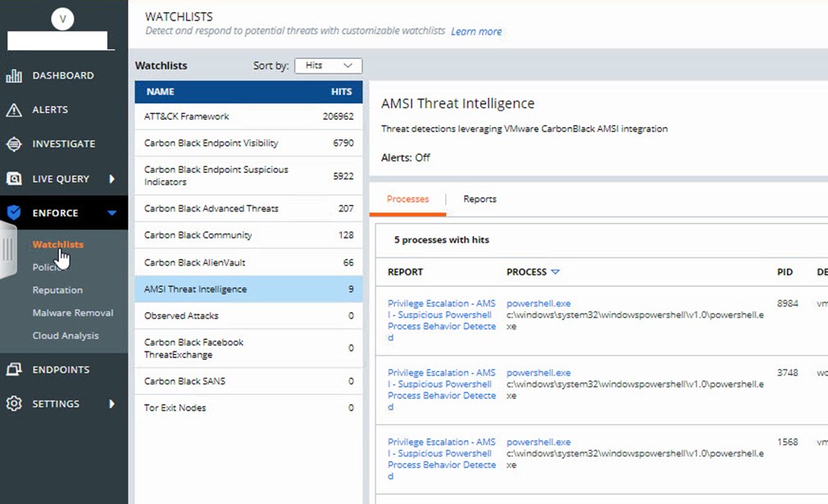The image size is (828, 504).
Task: Click PID value 1568
Action: (x=787, y=442)
